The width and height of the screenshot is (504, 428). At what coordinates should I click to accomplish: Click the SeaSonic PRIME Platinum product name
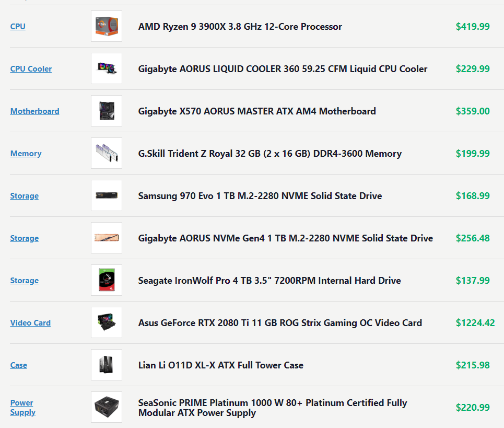coord(272,408)
